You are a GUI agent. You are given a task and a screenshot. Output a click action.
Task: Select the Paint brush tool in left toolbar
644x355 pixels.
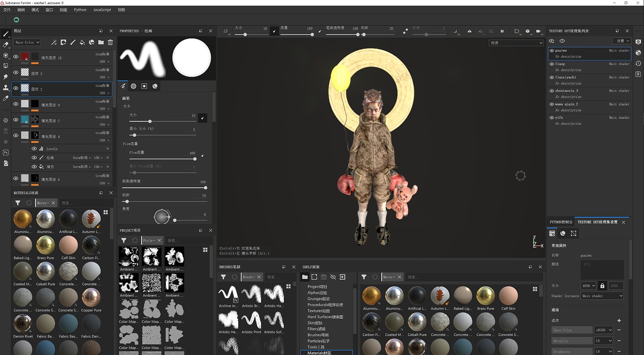point(6,34)
